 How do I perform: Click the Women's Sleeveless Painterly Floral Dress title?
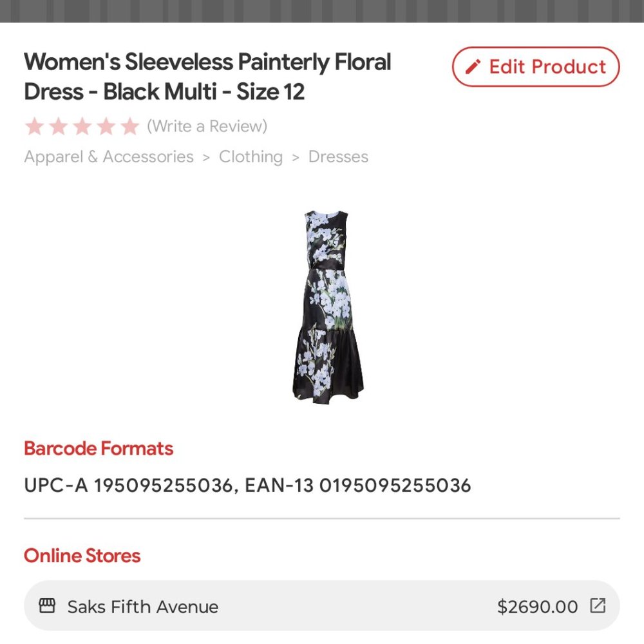(207, 77)
